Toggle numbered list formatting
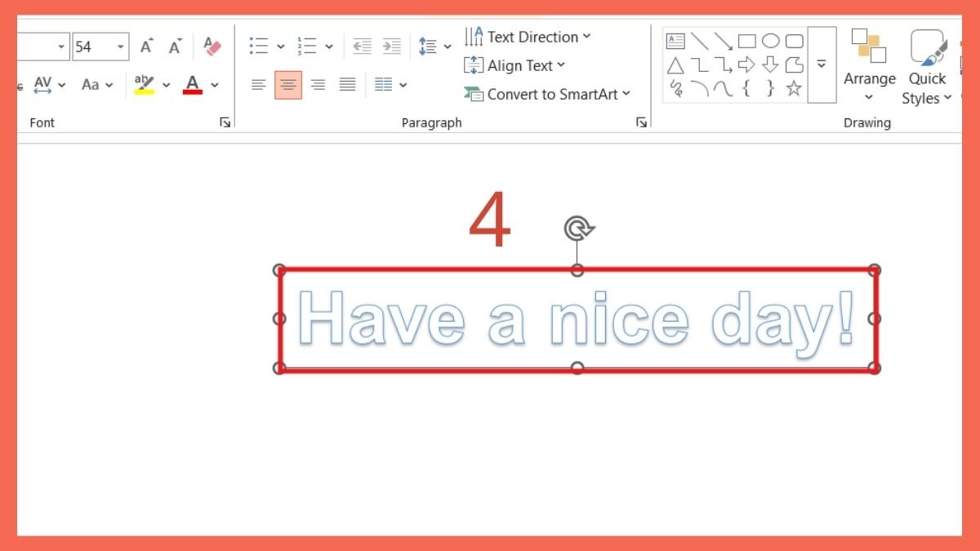 point(308,46)
